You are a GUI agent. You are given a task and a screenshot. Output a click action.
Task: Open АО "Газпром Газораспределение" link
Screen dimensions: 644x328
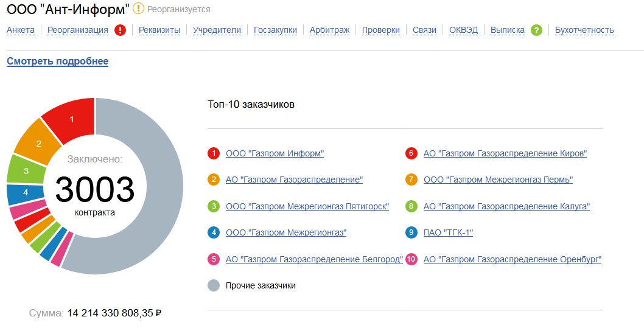tap(294, 180)
